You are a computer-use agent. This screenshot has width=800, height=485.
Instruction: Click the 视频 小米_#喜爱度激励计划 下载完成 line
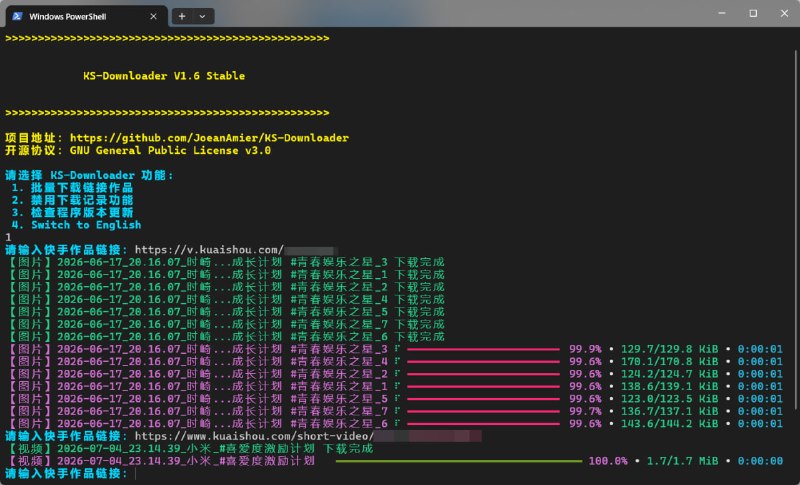point(189,449)
